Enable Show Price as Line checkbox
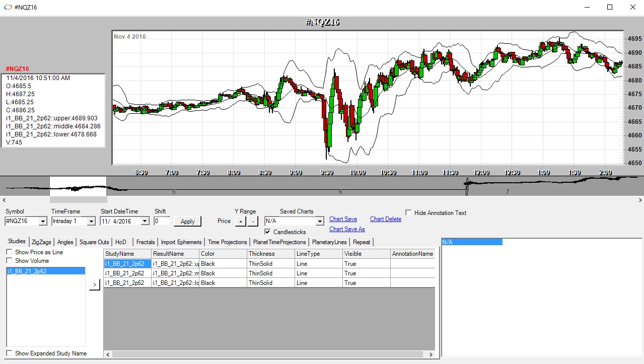The width and height of the screenshot is (644, 364). pos(10,252)
